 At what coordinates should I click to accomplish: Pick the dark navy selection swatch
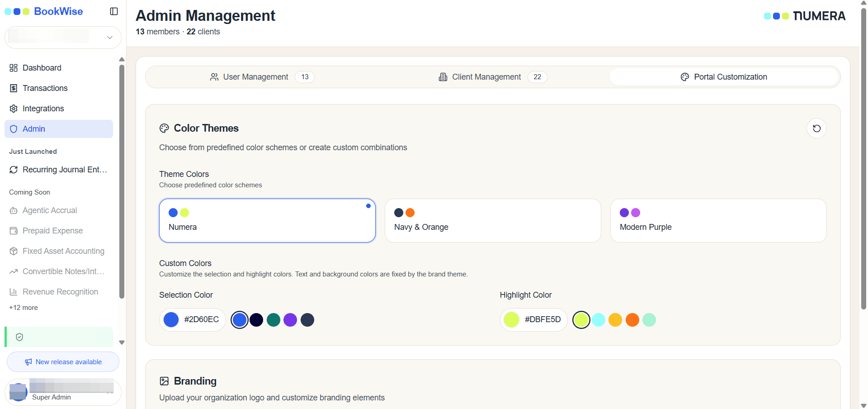[x=256, y=320]
